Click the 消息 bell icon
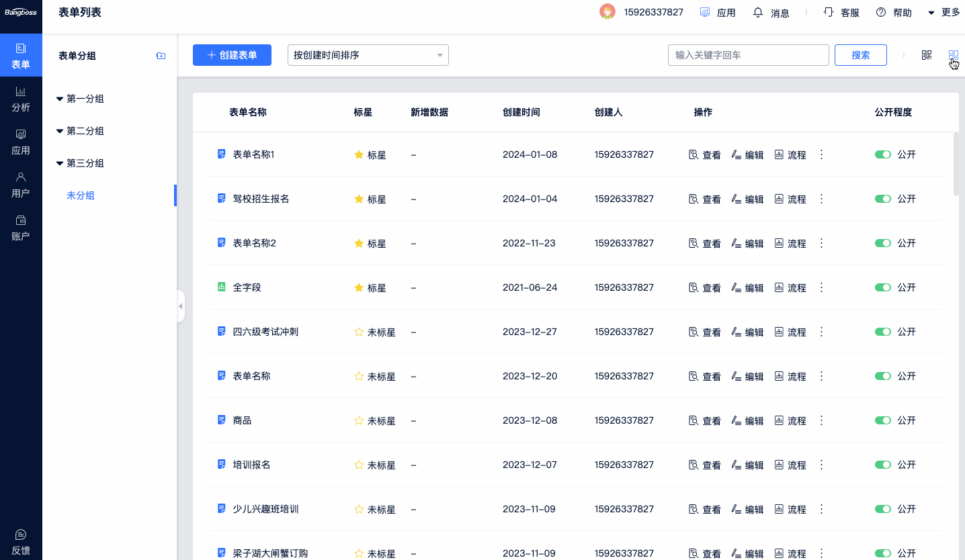The height and width of the screenshot is (560, 965). [x=758, y=12]
